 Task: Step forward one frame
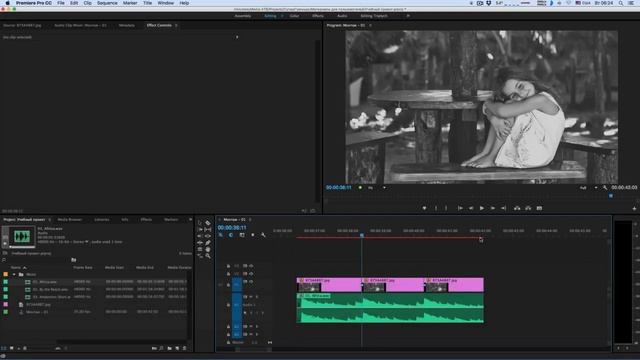click(493, 208)
